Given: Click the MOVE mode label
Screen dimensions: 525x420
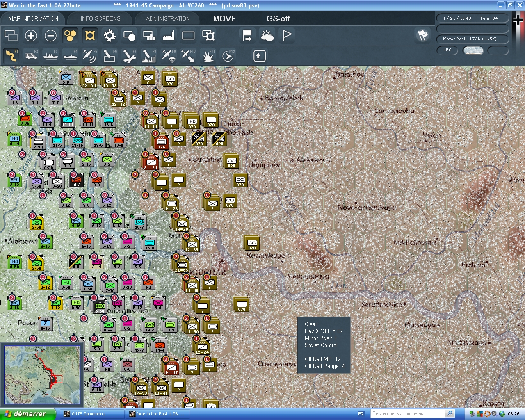Looking at the screenshot, I should click(224, 18).
